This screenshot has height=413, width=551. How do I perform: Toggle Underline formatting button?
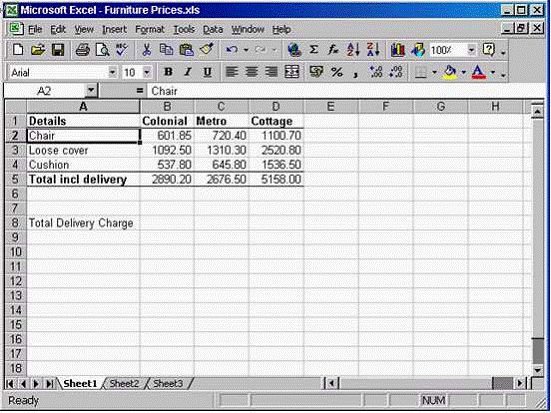coord(207,72)
